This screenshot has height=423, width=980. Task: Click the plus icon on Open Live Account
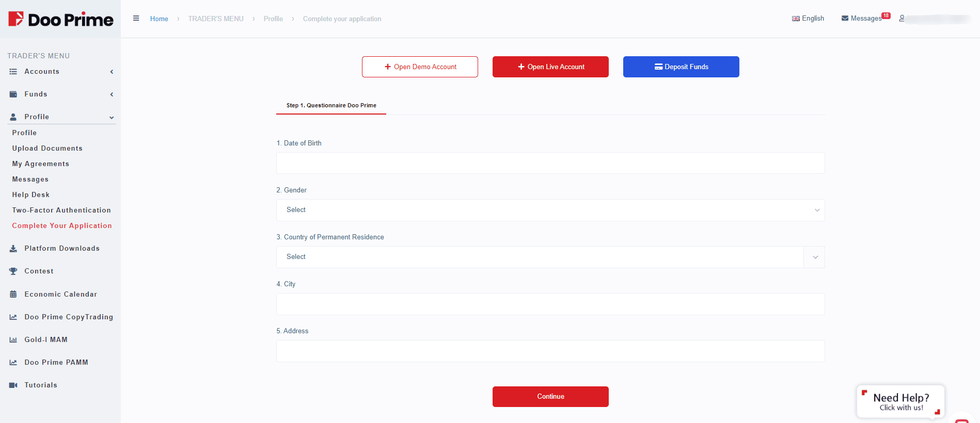pyautogui.click(x=521, y=67)
